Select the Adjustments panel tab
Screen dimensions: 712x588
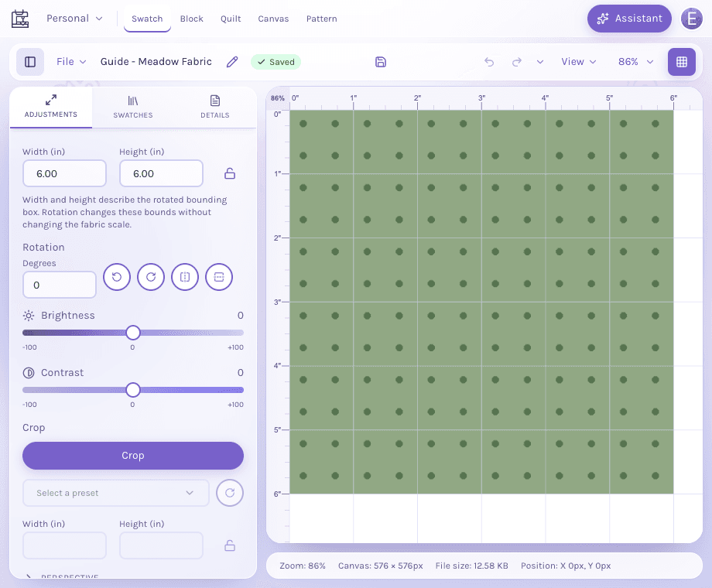pyautogui.click(x=51, y=108)
